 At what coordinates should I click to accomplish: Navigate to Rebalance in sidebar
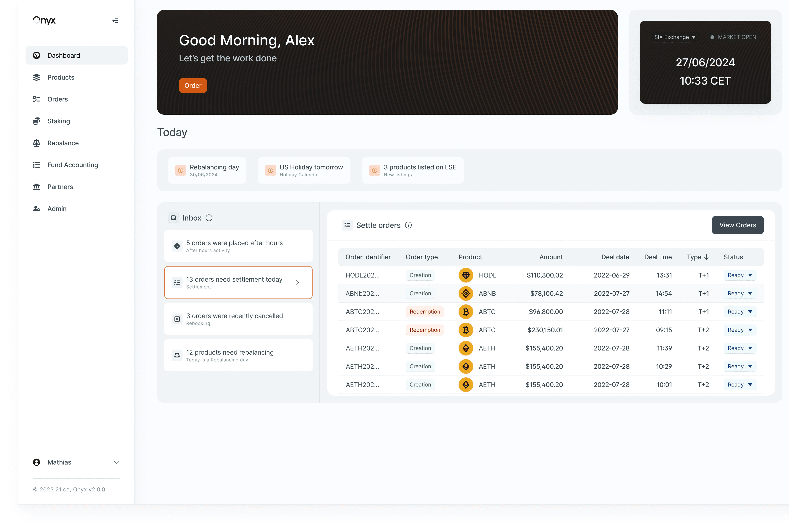point(63,143)
